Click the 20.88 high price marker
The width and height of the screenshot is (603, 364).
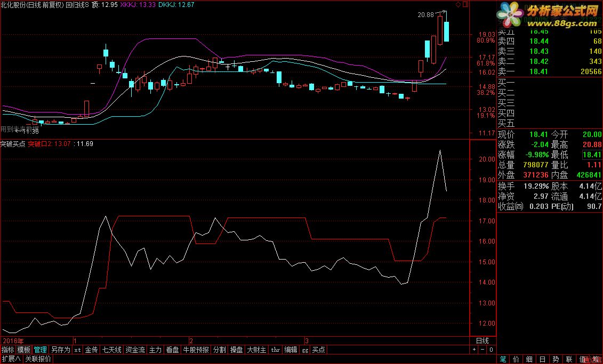pyautogui.click(x=425, y=15)
